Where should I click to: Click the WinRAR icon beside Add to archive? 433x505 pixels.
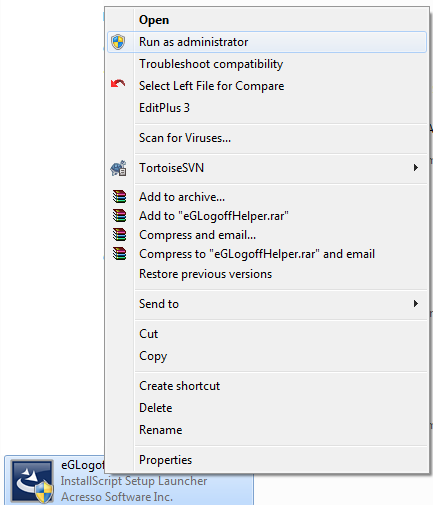pos(119,197)
